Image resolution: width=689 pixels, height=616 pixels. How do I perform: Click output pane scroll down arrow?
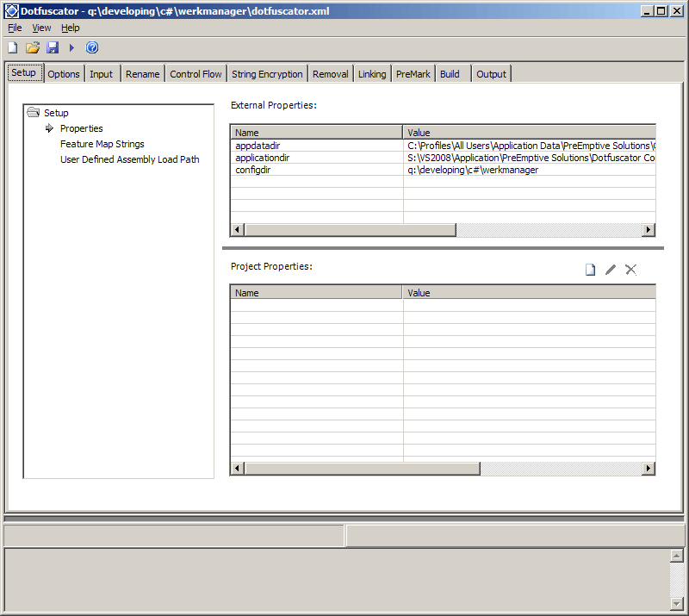pos(677,604)
